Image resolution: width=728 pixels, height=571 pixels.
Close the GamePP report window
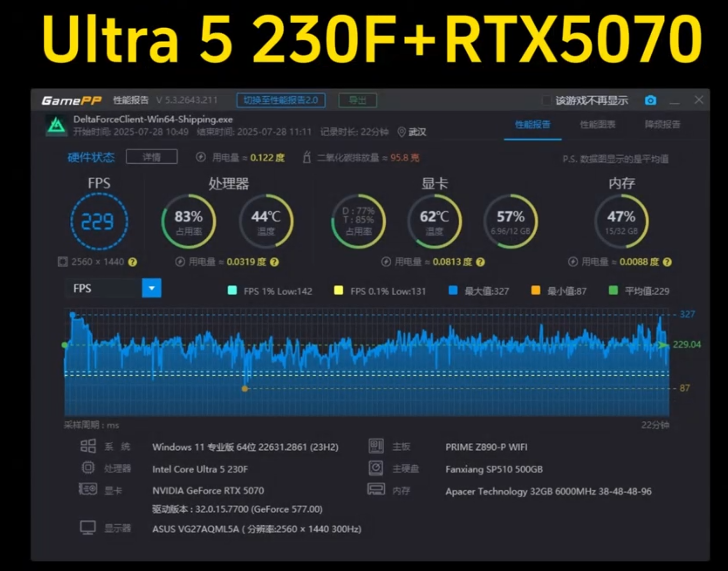click(x=699, y=100)
